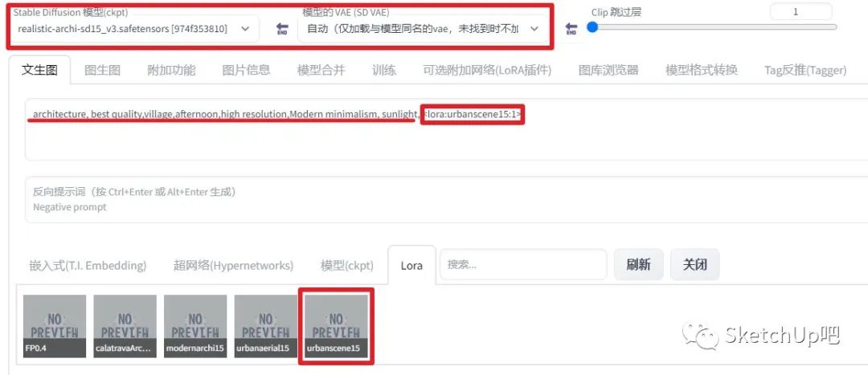The width and height of the screenshot is (868, 375).
Task: Click the Negative prompt text box
Action: pos(446,200)
